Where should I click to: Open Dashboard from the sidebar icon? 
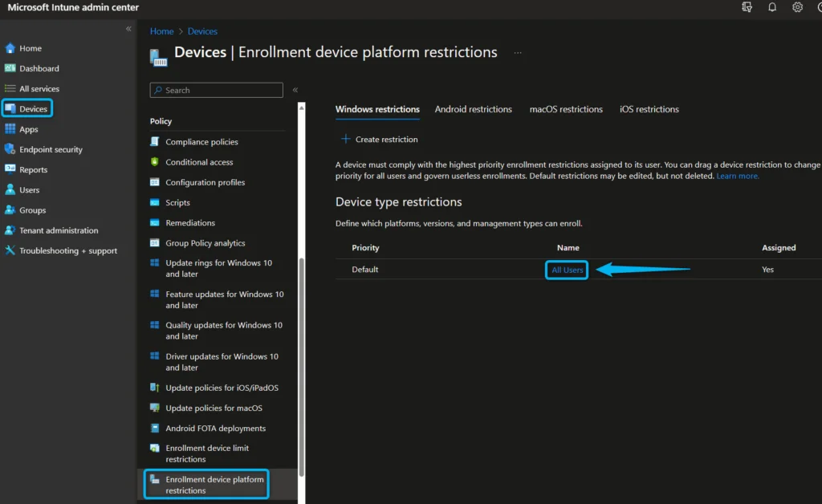click(10, 68)
